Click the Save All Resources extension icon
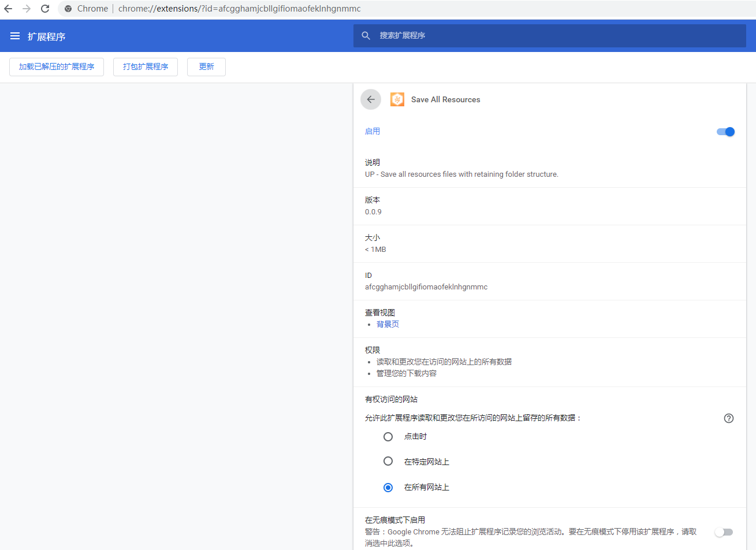 coord(397,99)
